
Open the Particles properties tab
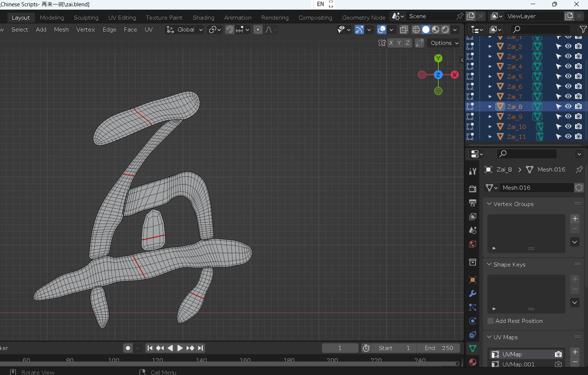pos(472,307)
